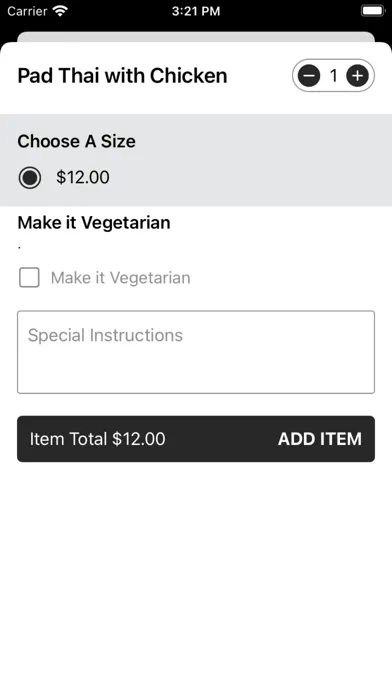392x696 pixels.
Task: Tap the gray background sheet behind the card
Action: tap(196, 36)
